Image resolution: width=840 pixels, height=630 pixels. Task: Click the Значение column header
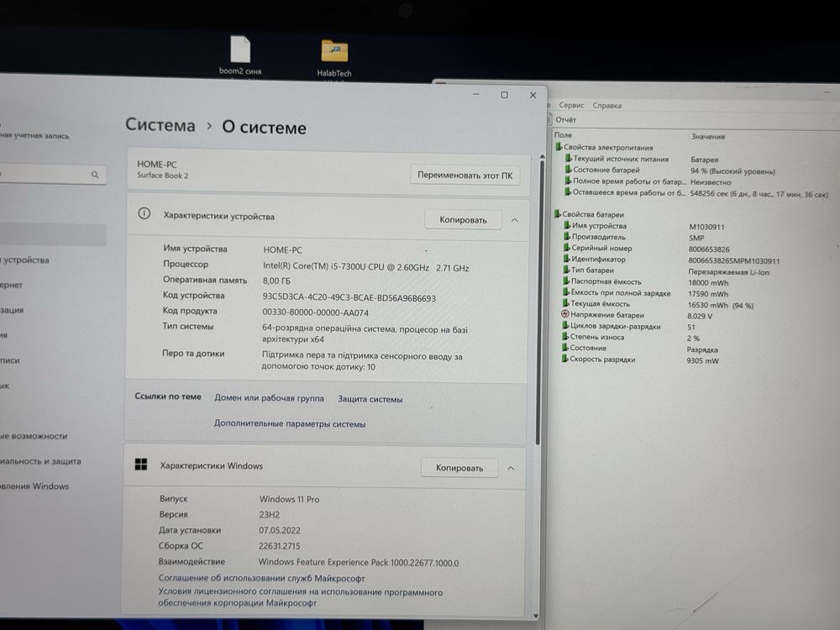tap(707, 137)
